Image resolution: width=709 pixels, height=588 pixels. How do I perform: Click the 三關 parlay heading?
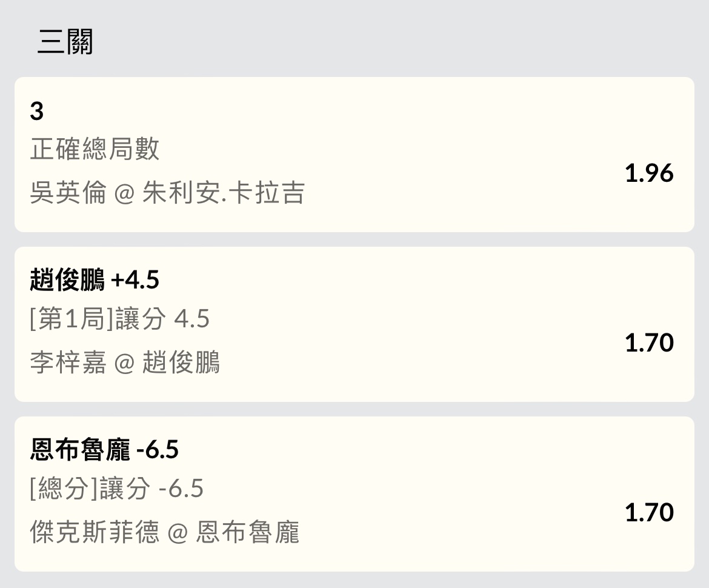(x=65, y=42)
